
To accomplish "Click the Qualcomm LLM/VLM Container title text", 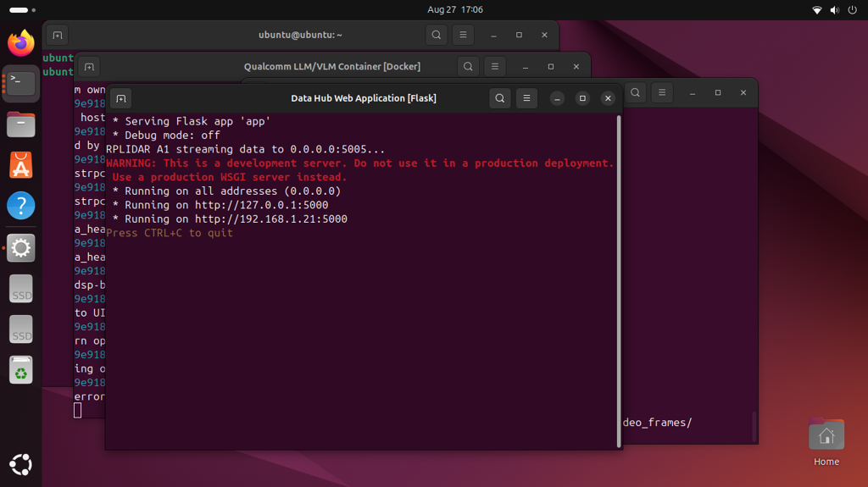I will tap(332, 66).
